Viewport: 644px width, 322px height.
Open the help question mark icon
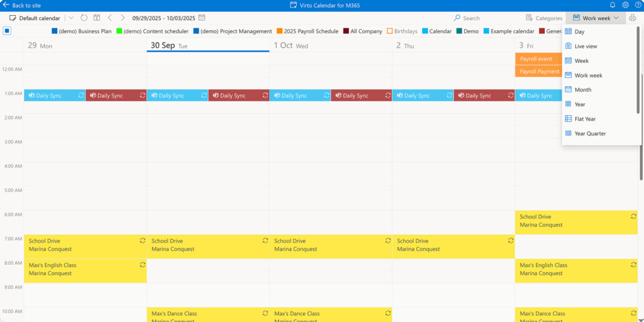[637, 5]
